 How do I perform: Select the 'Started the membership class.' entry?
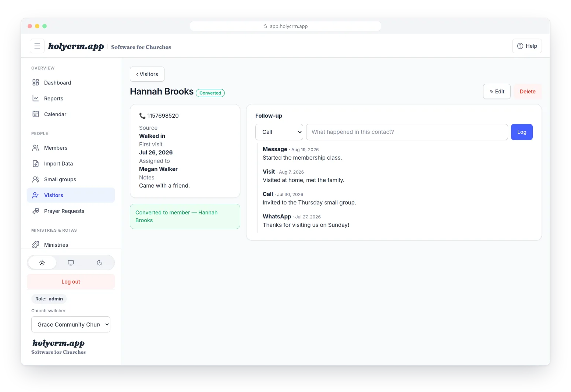point(302,158)
